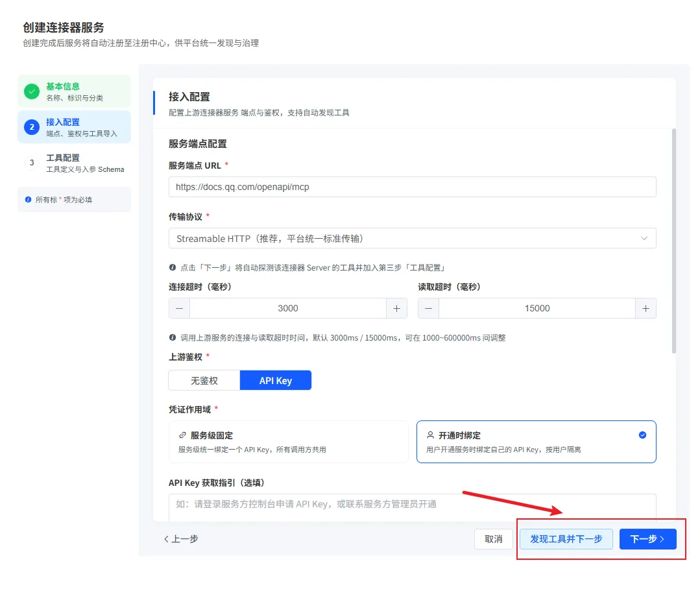The width and height of the screenshot is (700, 591).
Task: Go to the 工具配置 step
Action: pyautogui.click(x=74, y=163)
